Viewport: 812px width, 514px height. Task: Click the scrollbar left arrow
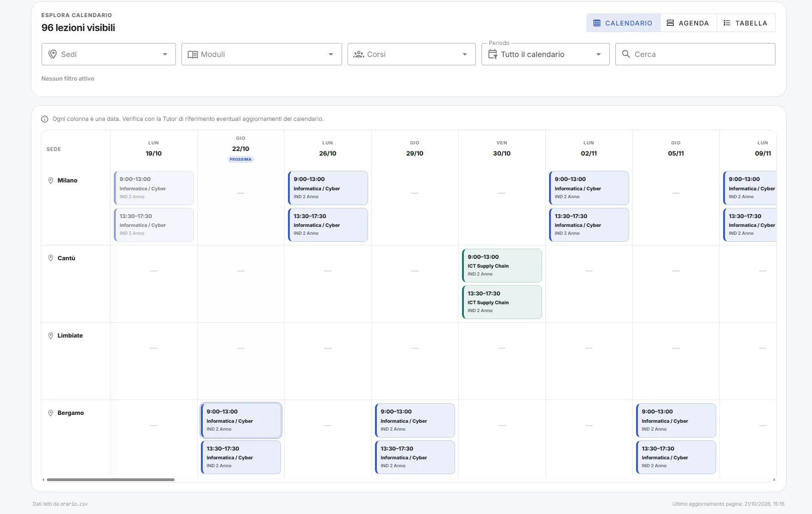pos(44,480)
